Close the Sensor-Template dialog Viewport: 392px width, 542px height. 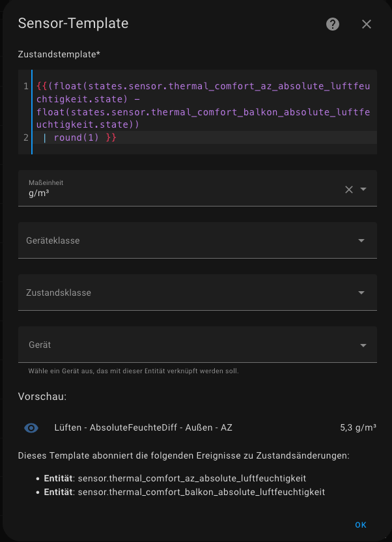367,24
